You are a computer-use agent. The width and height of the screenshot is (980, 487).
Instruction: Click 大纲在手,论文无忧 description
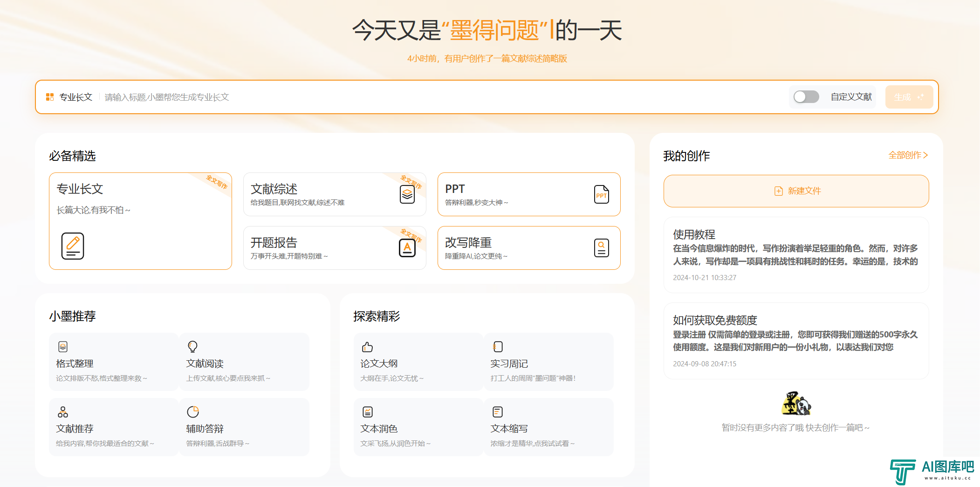(391, 378)
